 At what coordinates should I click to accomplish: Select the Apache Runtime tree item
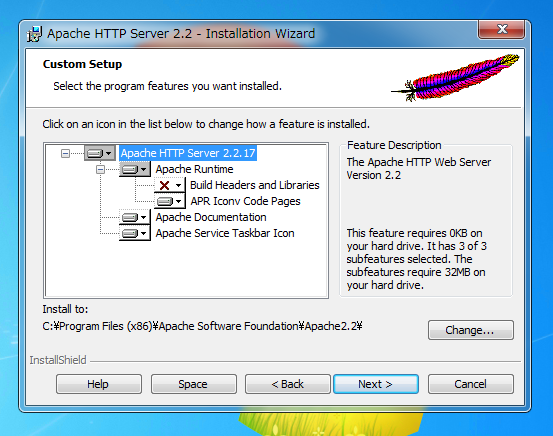(194, 169)
